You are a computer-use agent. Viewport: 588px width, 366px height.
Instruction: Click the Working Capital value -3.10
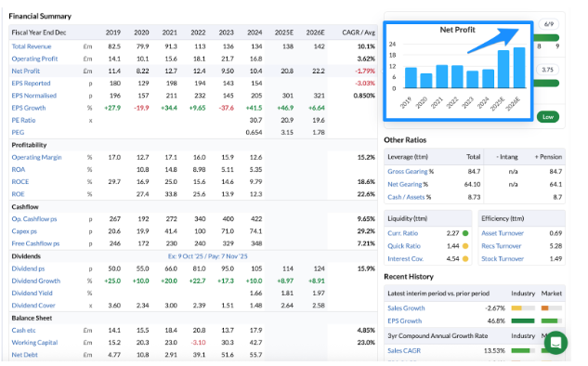tap(199, 343)
